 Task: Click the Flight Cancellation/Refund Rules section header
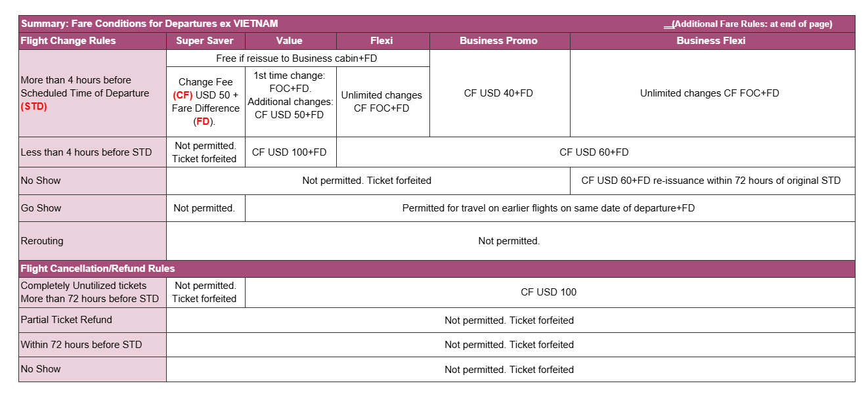click(x=437, y=269)
